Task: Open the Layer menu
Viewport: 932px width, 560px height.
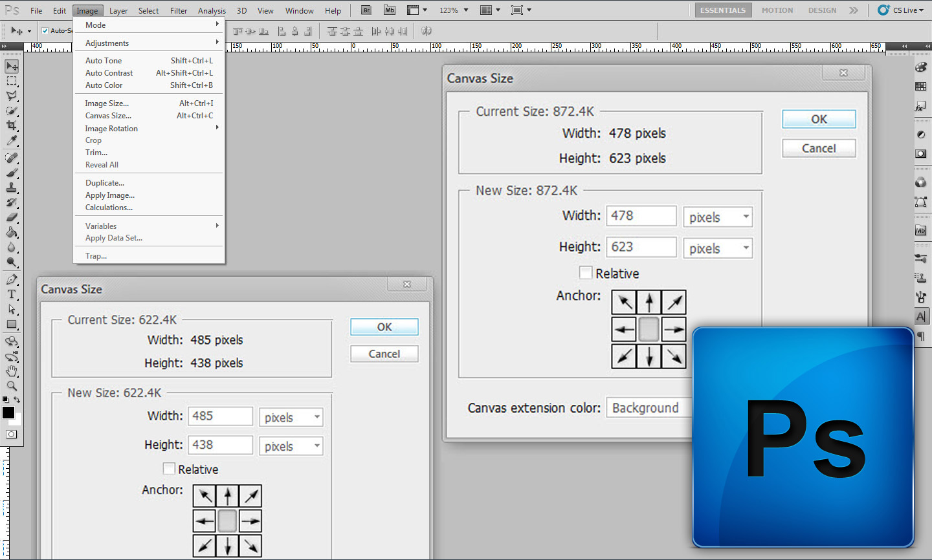Action: coord(118,10)
